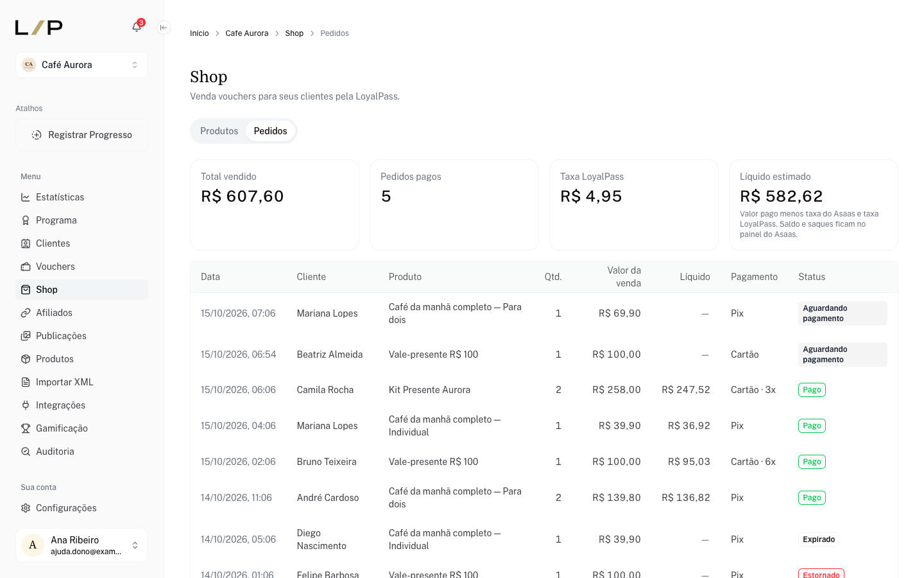Screen dimensions: 924x578
Task: Open the notifications bell
Action: pyautogui.click(x=137, y=27)
